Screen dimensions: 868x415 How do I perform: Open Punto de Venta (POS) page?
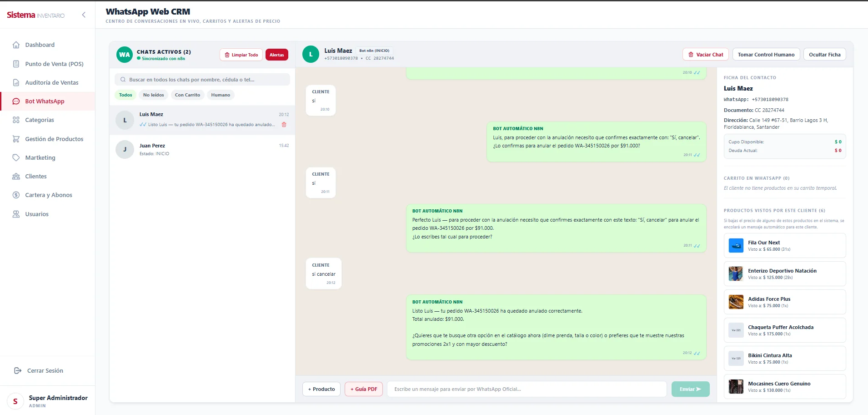click(x=47, y=64)
